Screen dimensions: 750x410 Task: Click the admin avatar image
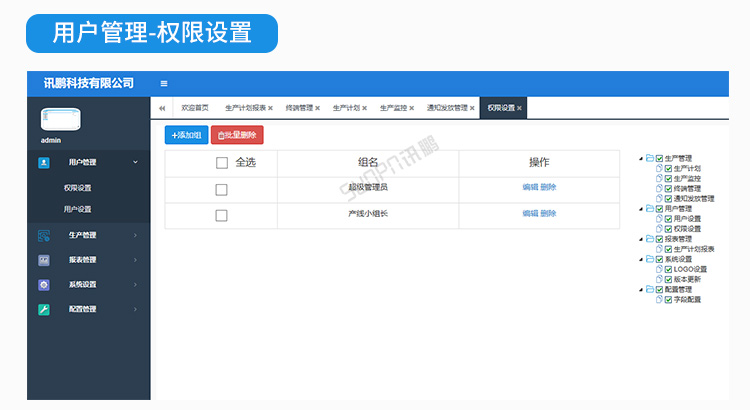coord(61,119)
